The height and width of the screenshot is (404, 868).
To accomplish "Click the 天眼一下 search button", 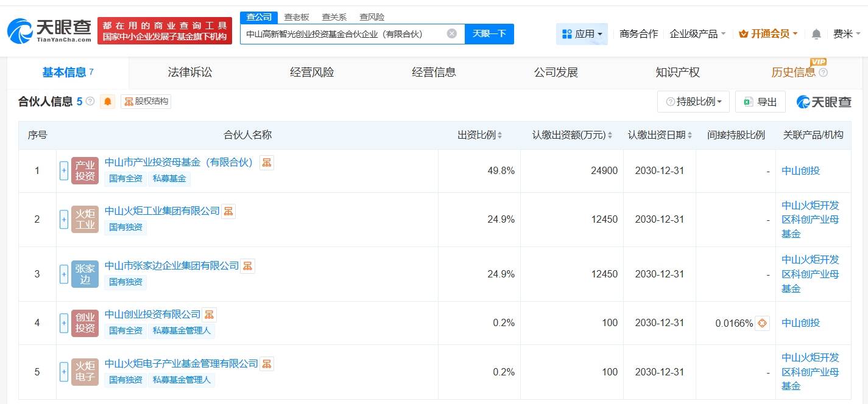I will (489, 34).
